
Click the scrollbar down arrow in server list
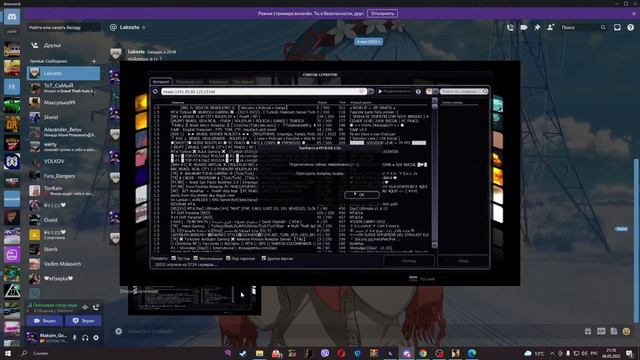click(435, 245)
